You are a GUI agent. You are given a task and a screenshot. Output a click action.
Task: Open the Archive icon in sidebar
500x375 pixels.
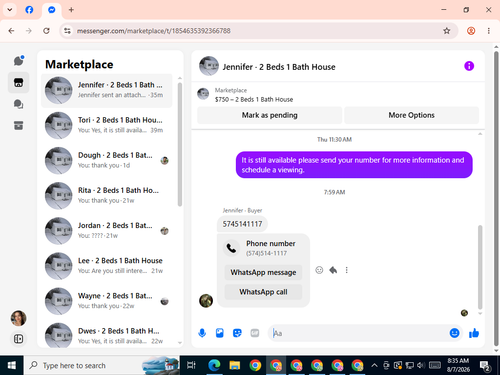tap(19, 126)
